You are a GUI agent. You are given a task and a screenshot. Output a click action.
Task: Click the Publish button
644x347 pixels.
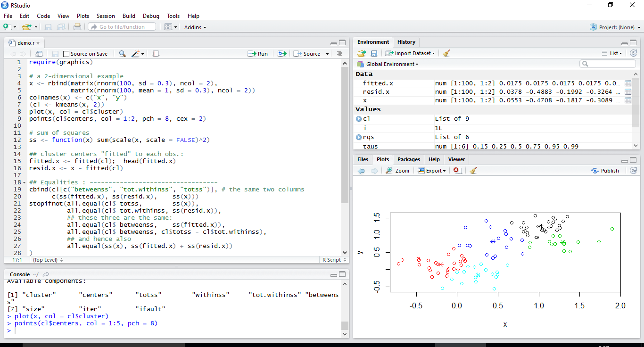(605, 170)
